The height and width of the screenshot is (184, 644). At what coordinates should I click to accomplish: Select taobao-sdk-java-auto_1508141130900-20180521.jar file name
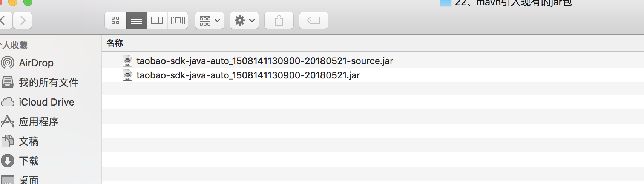tap(248, 75)
